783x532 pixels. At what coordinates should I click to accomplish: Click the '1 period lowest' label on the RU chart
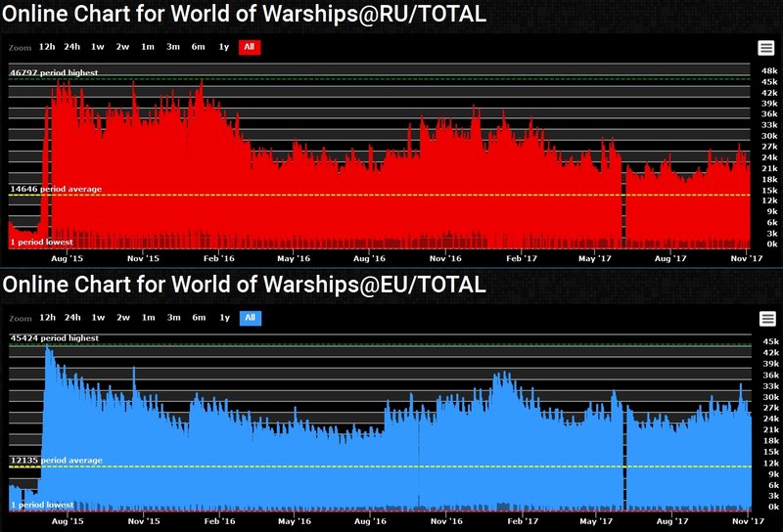(x=41, y=243)
